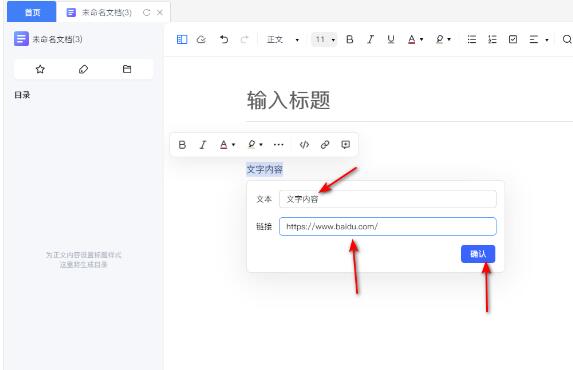Apply highlighter in floating toolbar
The width and height of the screenshot is (573, 370).
251,145
